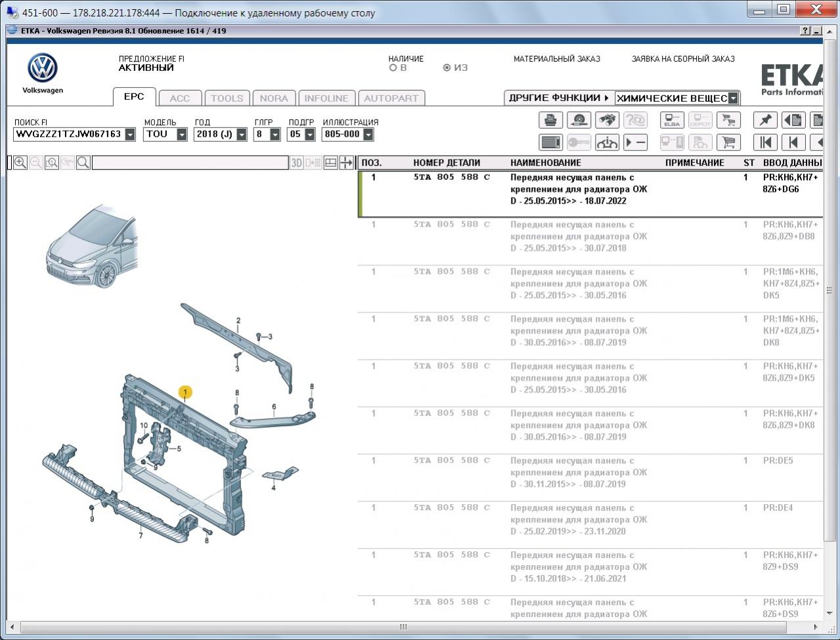
Task: Select the row with PR:DE5
Action: (590, 478)
